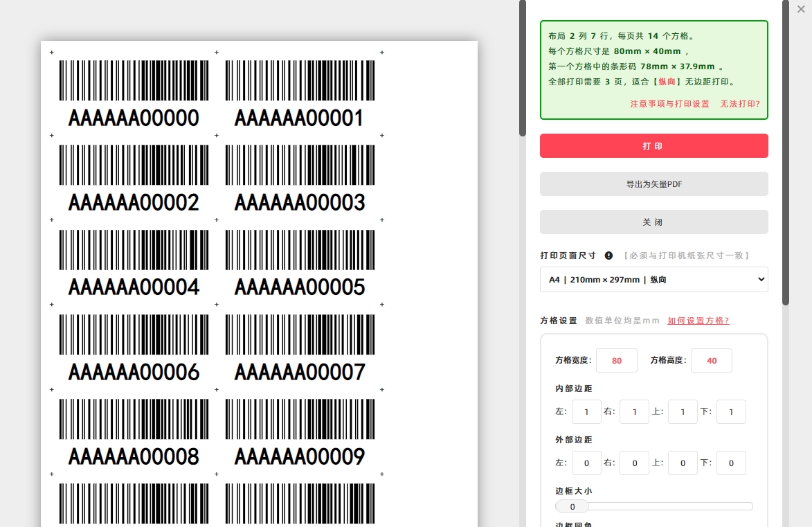
Task: Click barcode AAAAAA00005 in preview
Action: [x=300, y=263]
